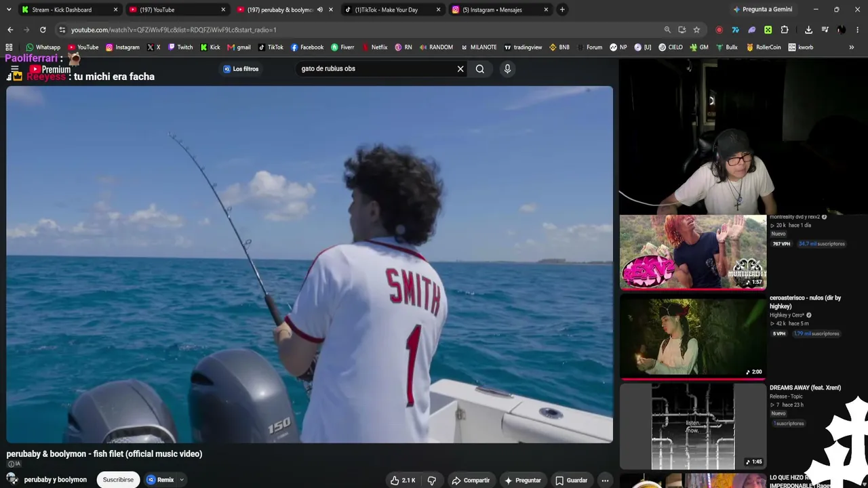Viewport: 868px width, 488px height.
Task: Open the montreality dvd y rexv2 thumbnail
Action: tap(693, 251)
